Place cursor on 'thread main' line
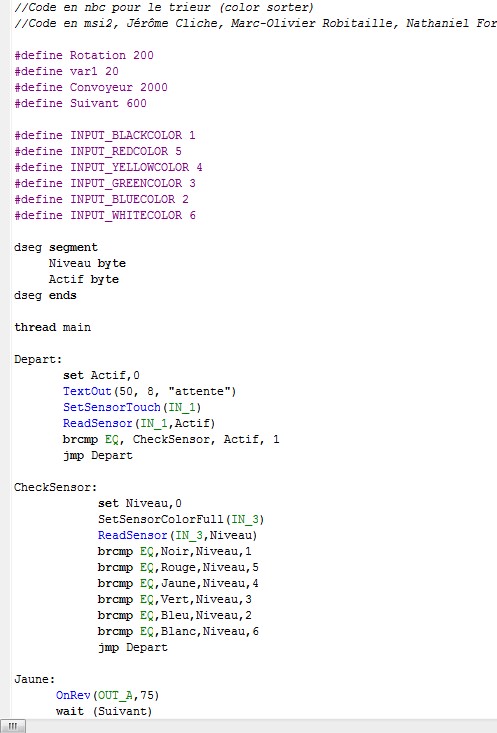The image size is (497, 733). [52, 327]
